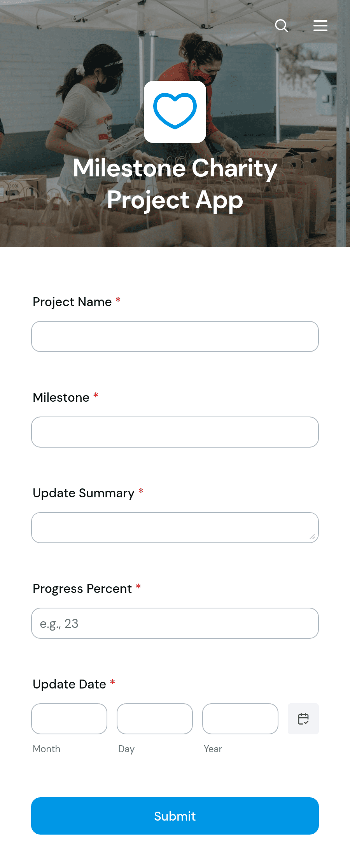Click the Progress Percent label
The height and width of the screenshot is (868, 350).
tap(82, 589)
